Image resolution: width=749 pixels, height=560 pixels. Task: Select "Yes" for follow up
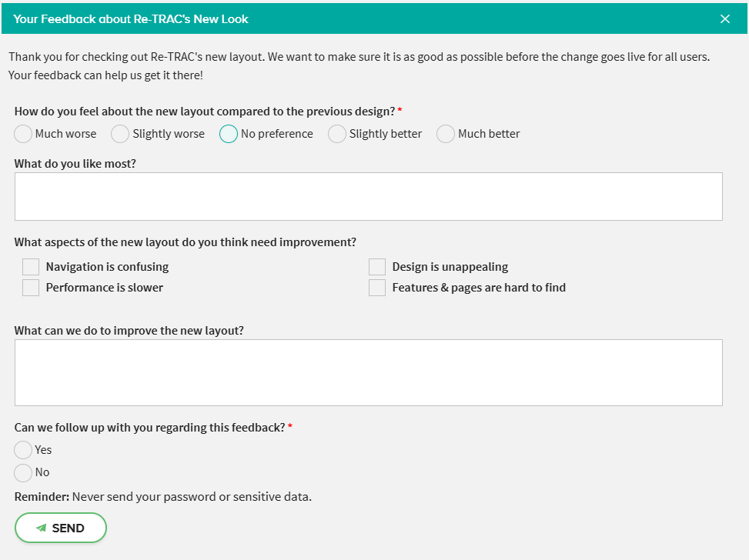(x=23, y=450)
